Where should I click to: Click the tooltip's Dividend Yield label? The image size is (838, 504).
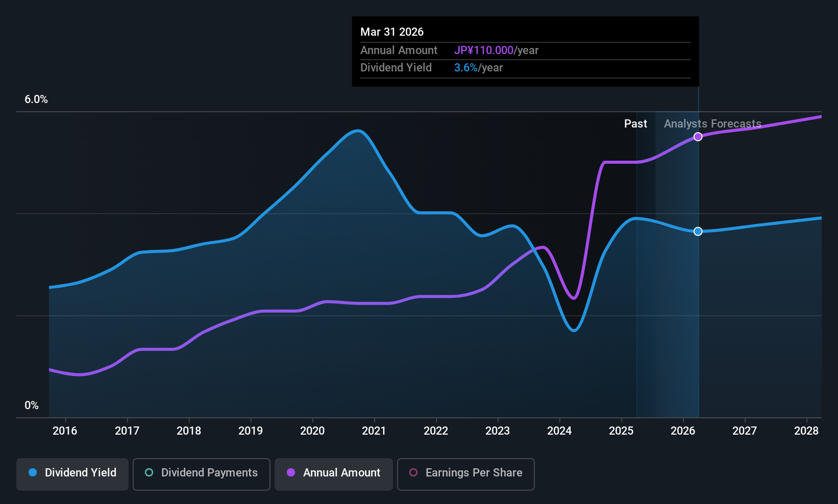tap(396, 68)
